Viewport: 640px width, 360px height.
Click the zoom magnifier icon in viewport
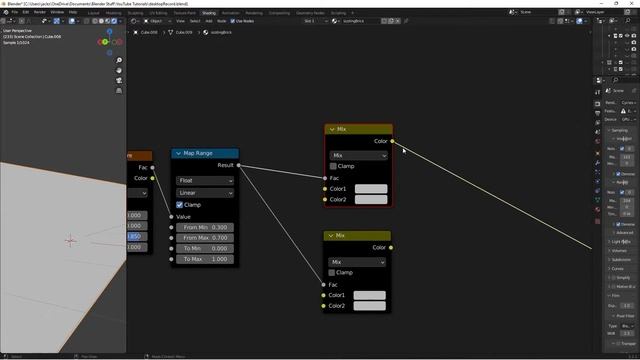(x=119, y=60)
